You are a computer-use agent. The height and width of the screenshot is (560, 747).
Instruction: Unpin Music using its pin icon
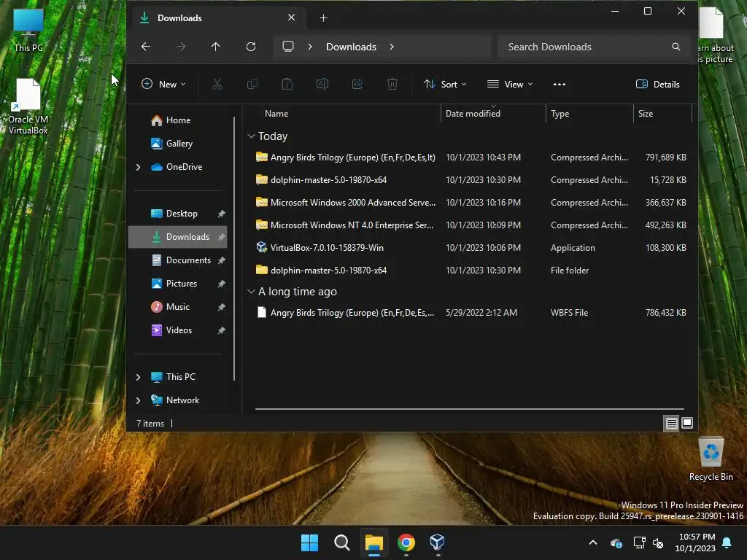tap(222, 307)
